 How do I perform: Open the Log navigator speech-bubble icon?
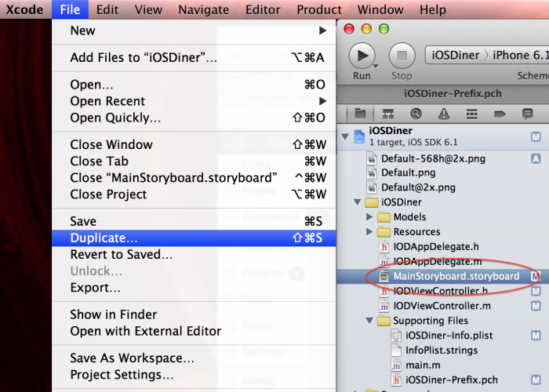pos(527,114)
